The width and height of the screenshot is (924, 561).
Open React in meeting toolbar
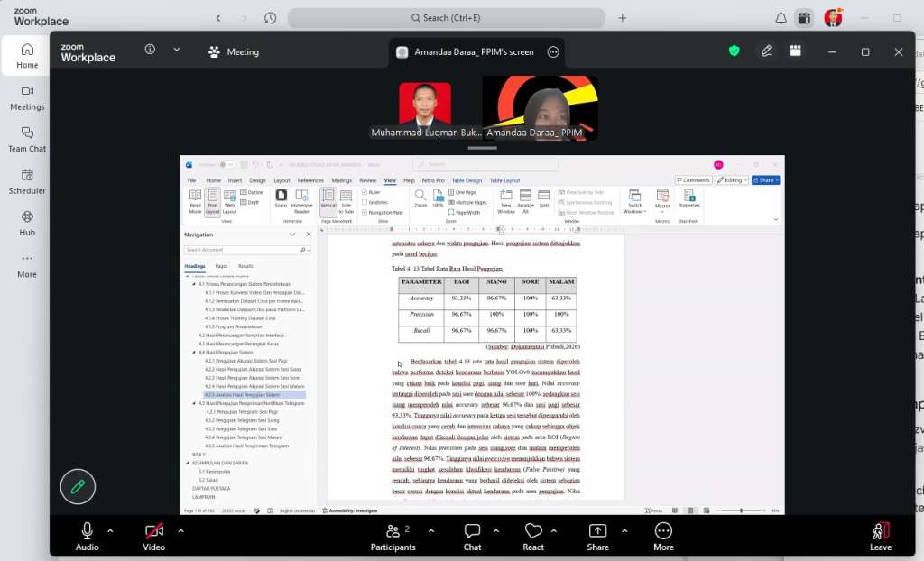coord(533,537)
